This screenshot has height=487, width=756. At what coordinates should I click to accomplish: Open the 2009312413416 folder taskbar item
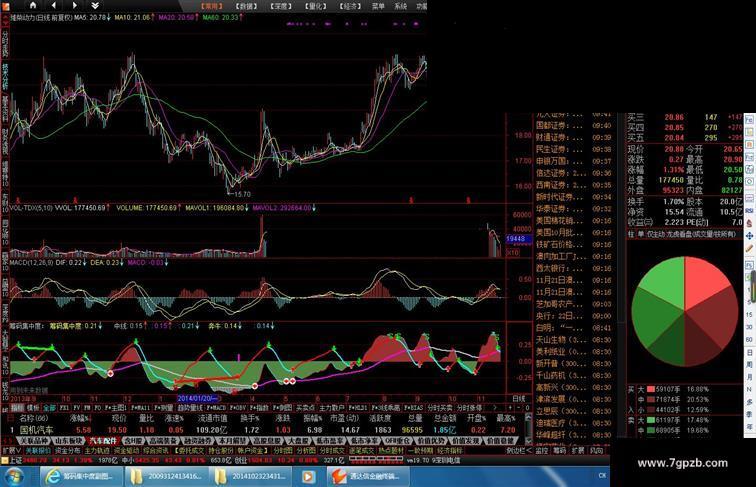click(x=165, y=476)
